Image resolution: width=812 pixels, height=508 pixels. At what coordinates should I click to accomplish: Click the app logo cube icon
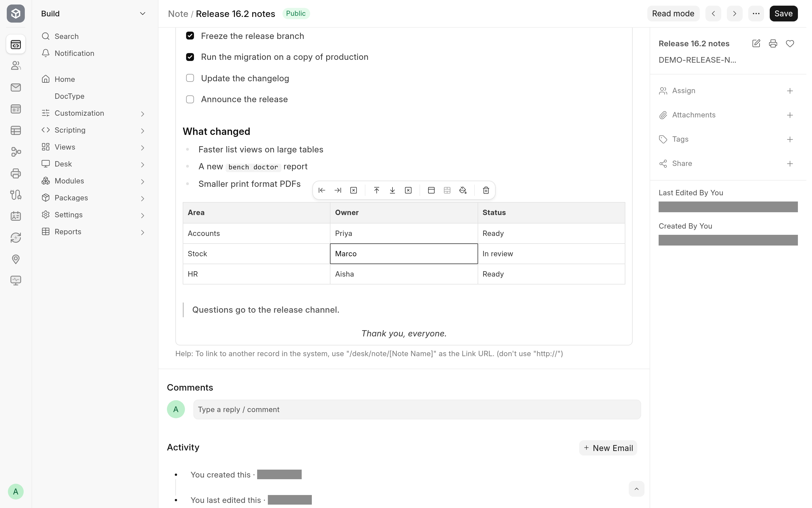(x=16, y=14)
